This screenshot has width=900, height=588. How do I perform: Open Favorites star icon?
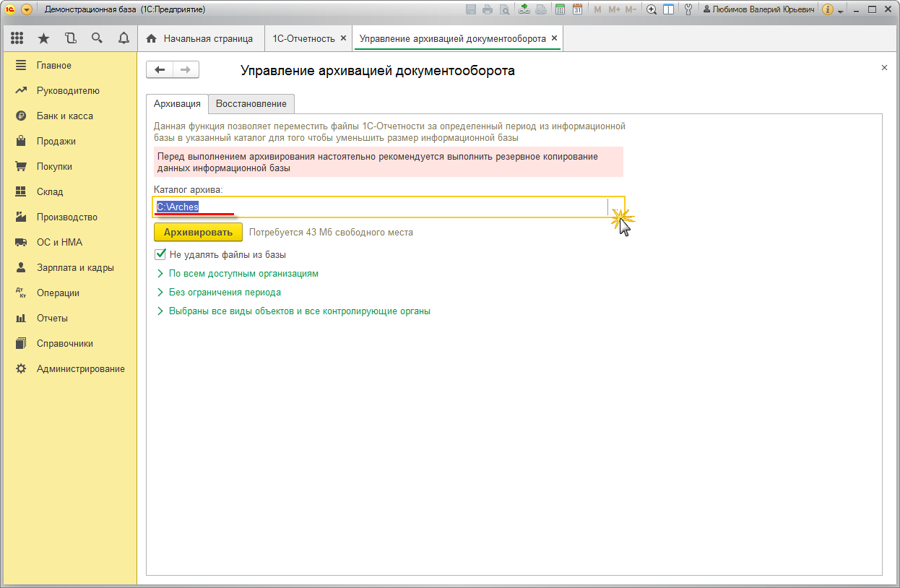click(43, 38)
